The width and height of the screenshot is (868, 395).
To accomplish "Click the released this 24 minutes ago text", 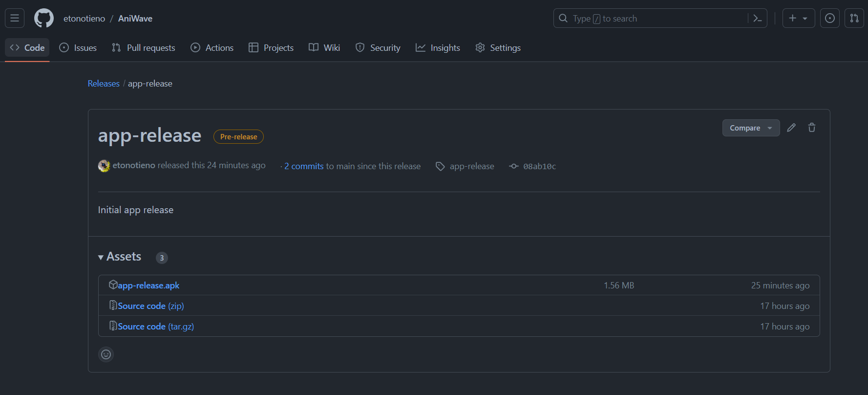I will [x=212, y=165].
